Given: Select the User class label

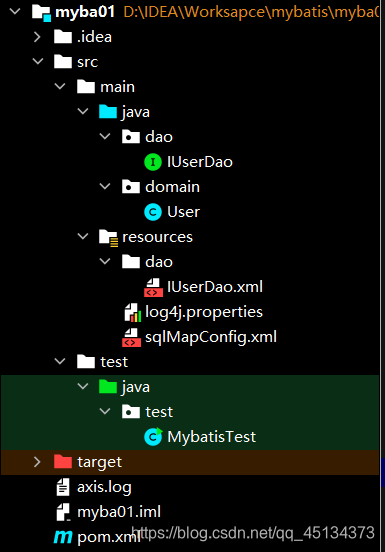Looking at the screenshot, I should [x=184, y=212].
